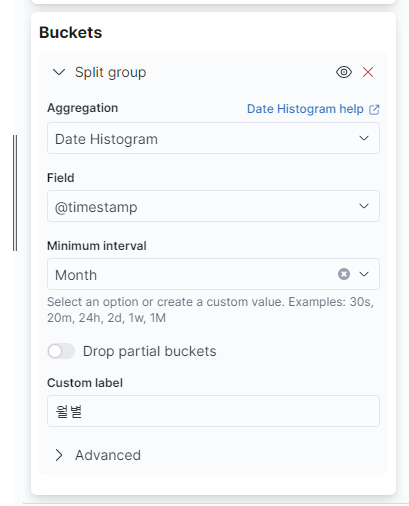Remove the Split group bucket with red X
409x506 pixels.
point(368,72)
